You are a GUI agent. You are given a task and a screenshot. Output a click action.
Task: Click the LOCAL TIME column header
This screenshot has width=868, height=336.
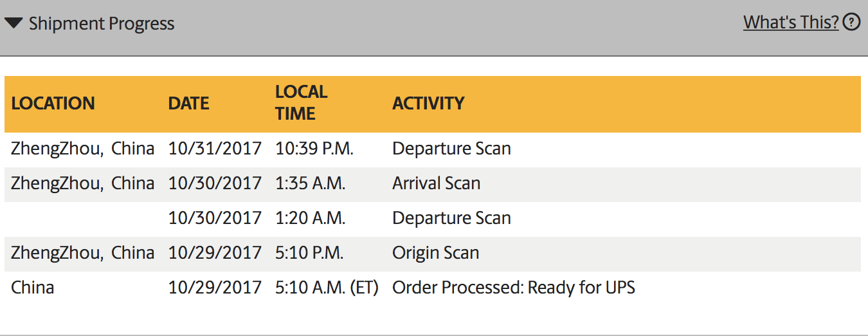point(302,102)
